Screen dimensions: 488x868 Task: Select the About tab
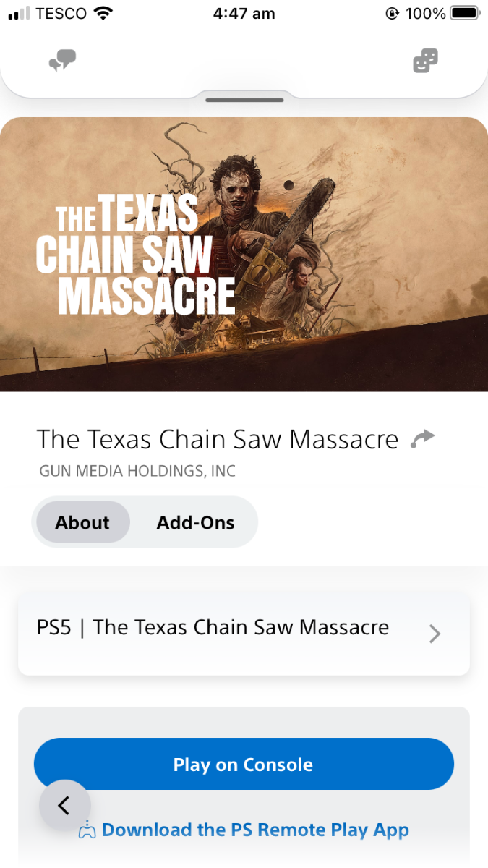pos(82,522)
